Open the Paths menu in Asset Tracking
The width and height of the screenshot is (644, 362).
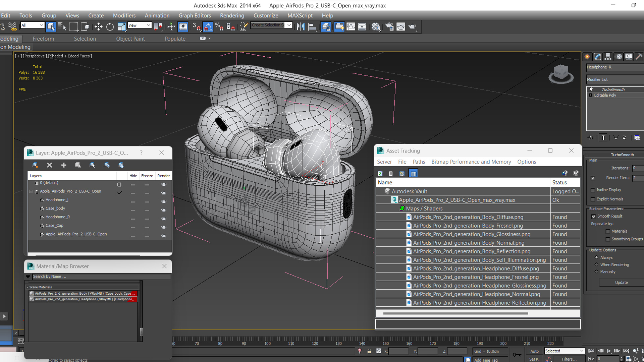coord(419,162)
